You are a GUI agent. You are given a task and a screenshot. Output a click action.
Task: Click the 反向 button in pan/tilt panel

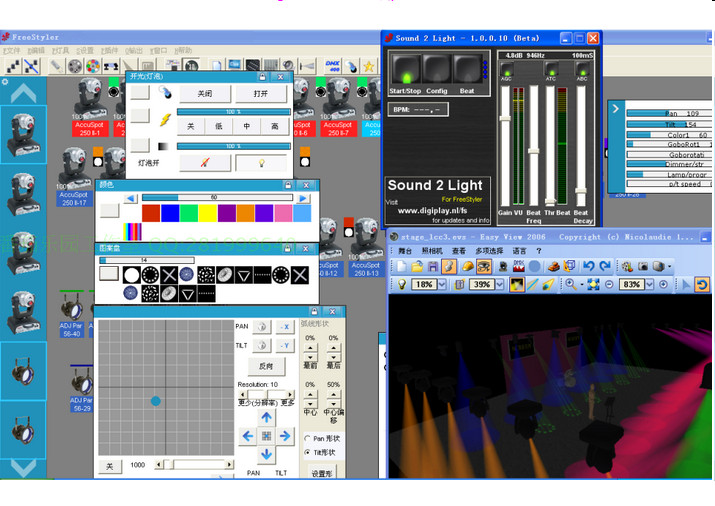click(x=267, y=366)
